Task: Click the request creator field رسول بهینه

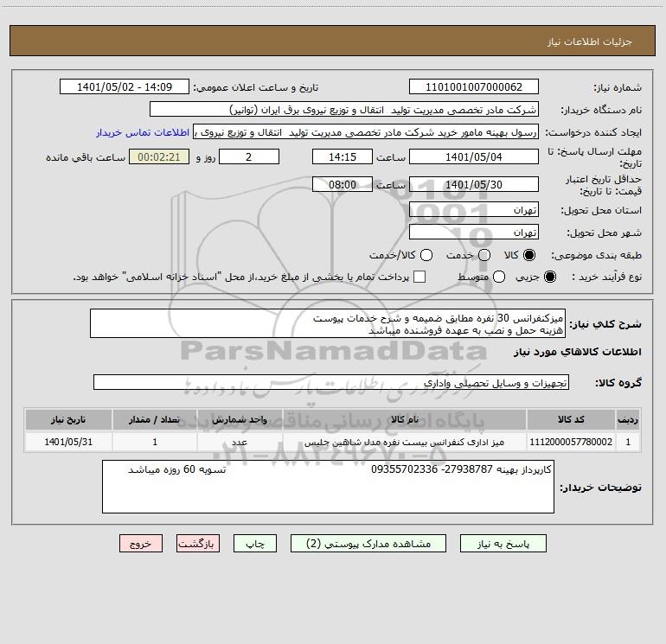Action: (x=366, y=131)
